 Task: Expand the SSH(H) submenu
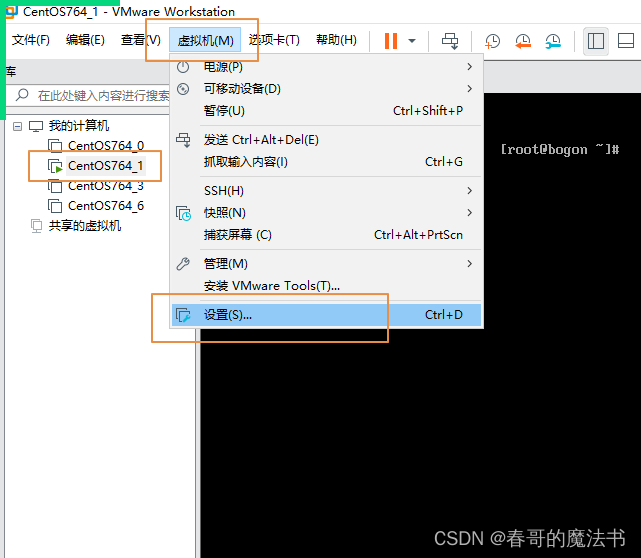point(326,191)
